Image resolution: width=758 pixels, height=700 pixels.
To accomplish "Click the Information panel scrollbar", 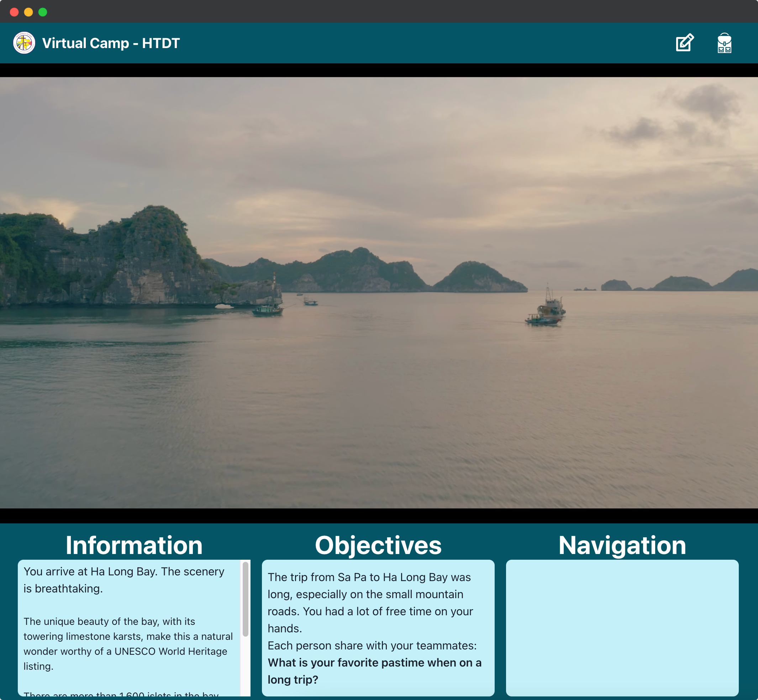I will click(x=245, y=599).
